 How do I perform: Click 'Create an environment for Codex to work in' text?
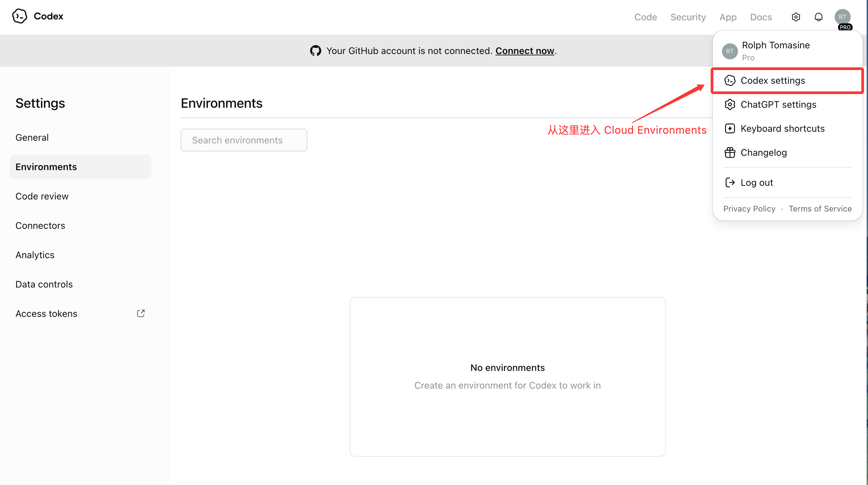point(507,385)
